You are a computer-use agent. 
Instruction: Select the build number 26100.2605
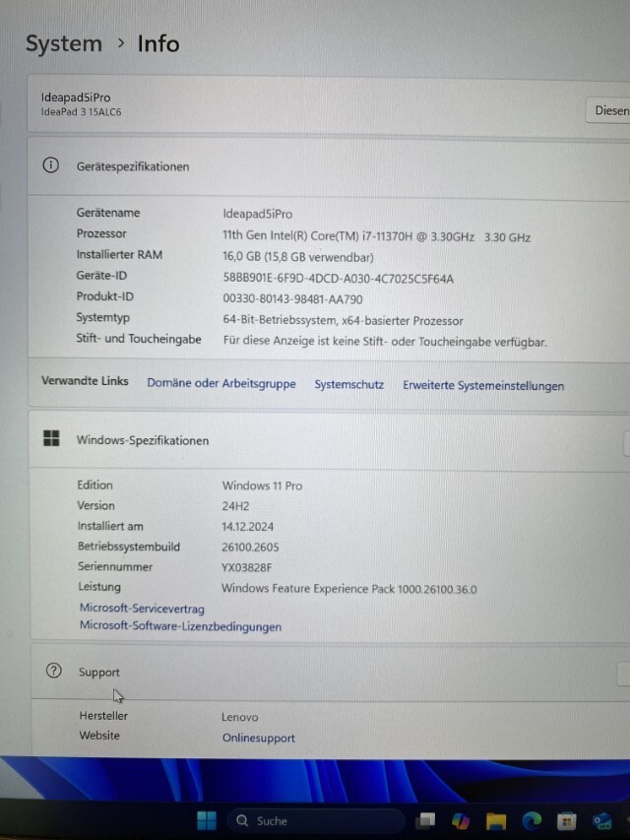click(250, 547)
